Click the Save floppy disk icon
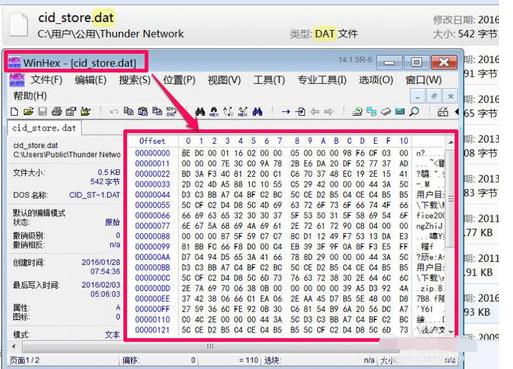The width and height of the screenshot is (513, 369). click(43, 111)
